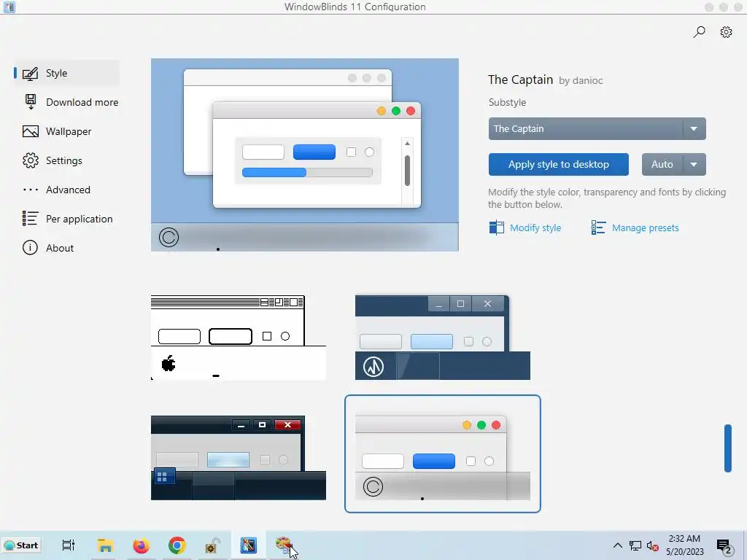Click the Advanced three-dots icon
Viewport: 747px width, 560px height.
pyautogui.click(x=31, y=190)
